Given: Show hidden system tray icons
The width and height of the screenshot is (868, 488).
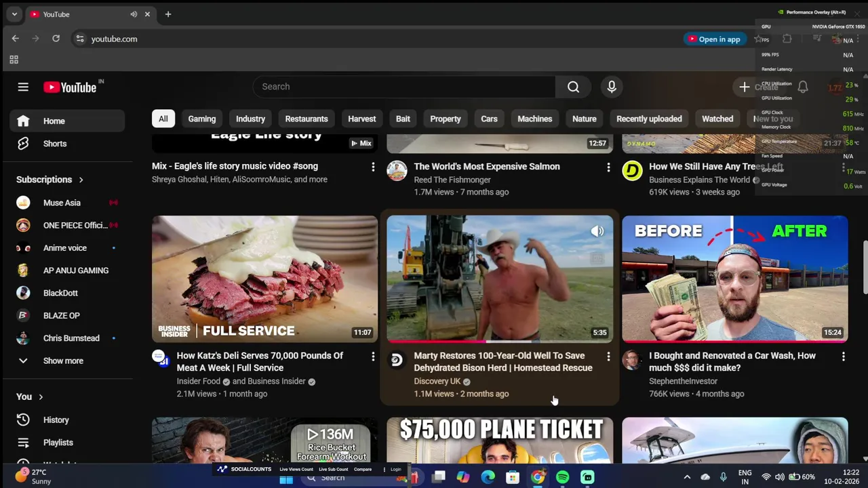Looking at the screenshot, I should [x=686, y=477].
